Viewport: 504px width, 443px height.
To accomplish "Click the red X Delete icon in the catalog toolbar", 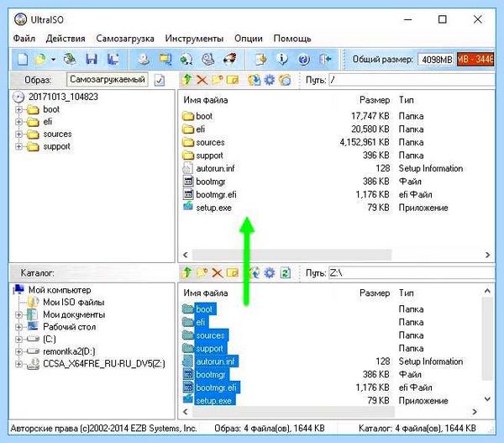I will (x=218, y=273).
